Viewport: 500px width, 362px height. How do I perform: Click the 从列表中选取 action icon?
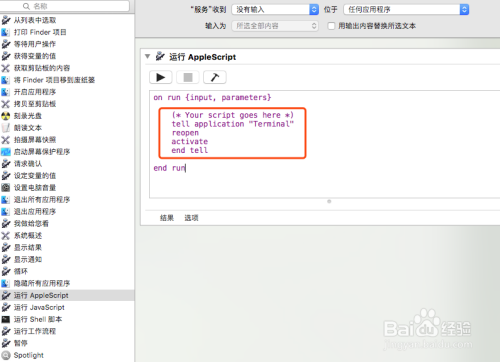pos(6,20)
